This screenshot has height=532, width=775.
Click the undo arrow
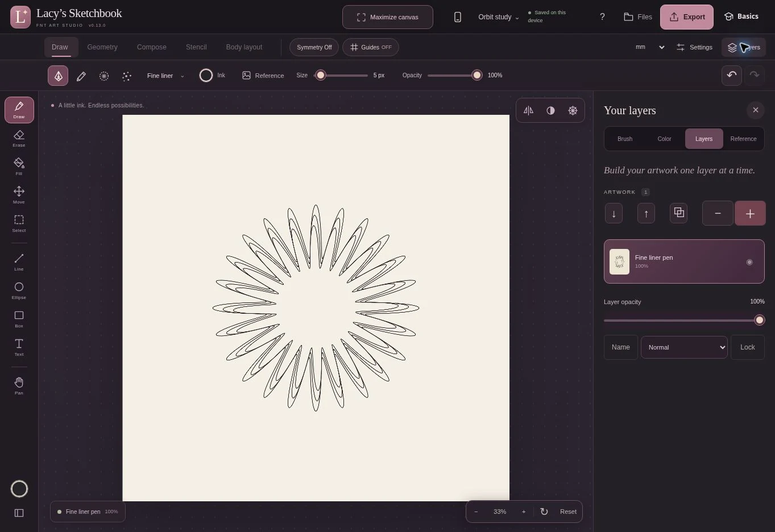[x=732, y=75]
